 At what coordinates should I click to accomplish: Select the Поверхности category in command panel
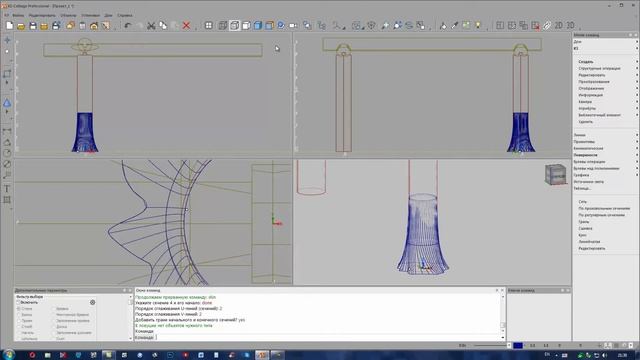[585, 155]
